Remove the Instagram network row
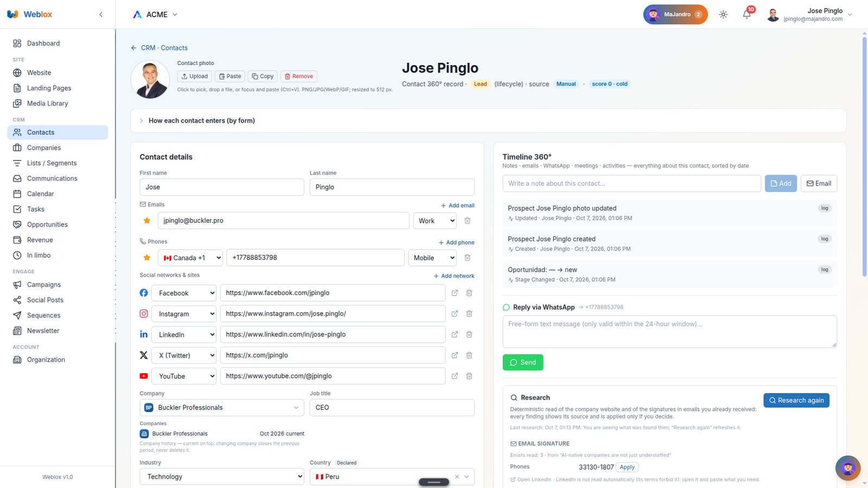 pos(469,313)
